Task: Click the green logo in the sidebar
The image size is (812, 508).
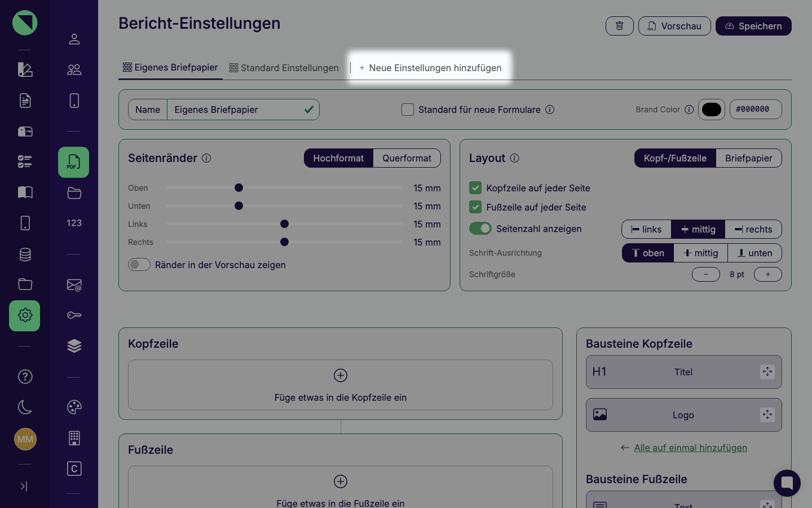Action: [25, 23]
